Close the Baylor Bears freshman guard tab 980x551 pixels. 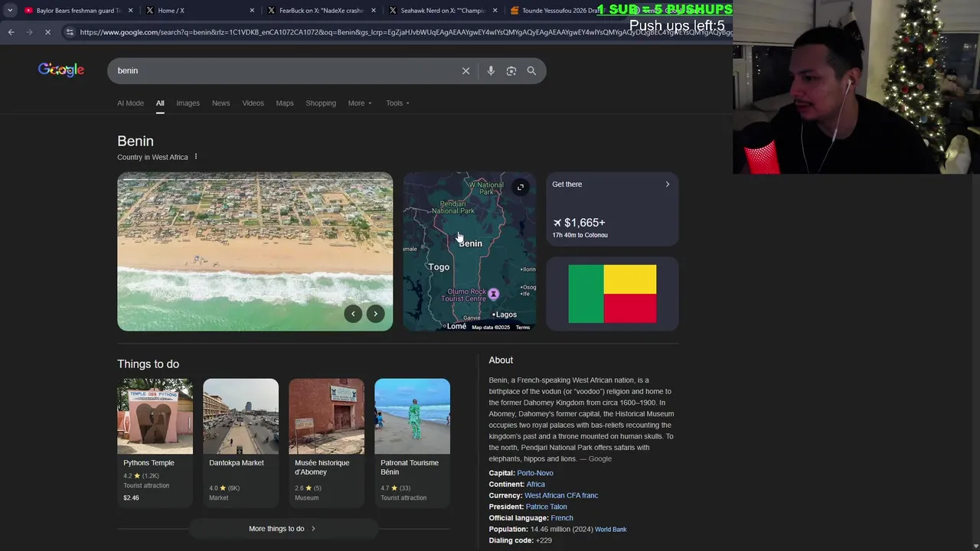coord(131,11)
